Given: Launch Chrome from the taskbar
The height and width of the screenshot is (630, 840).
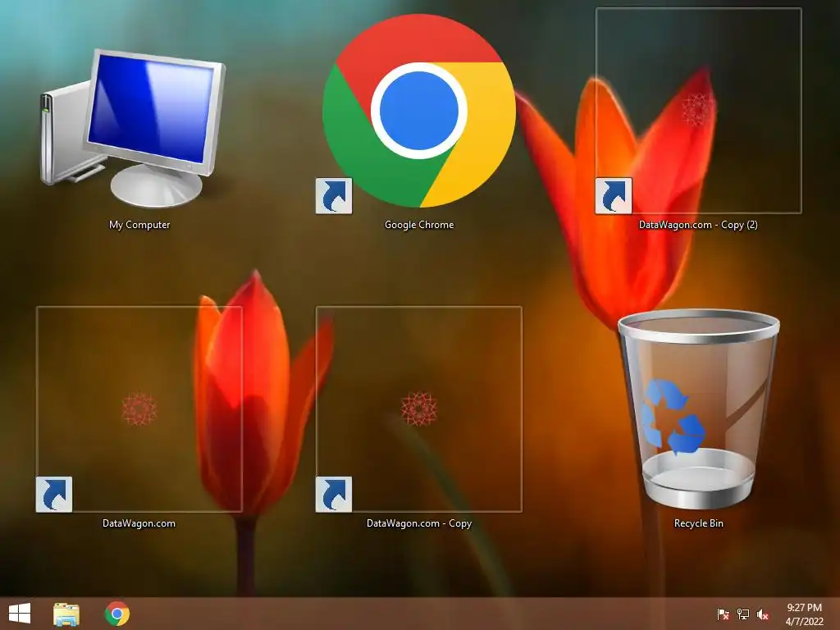Looking at the screenshot, I should tap(116, 614).
